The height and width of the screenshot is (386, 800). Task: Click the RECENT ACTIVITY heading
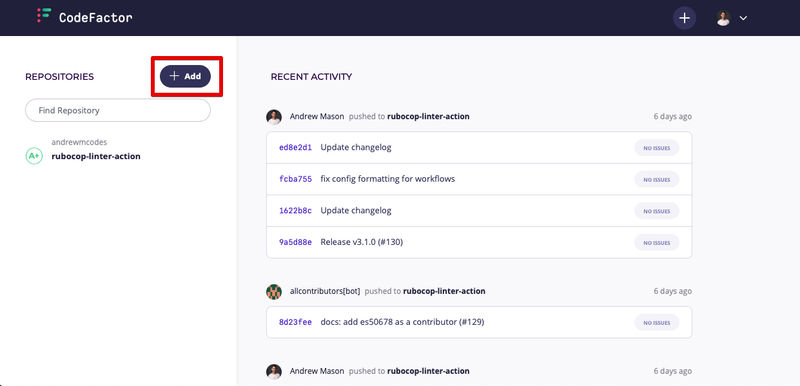[x=311, y=77]
